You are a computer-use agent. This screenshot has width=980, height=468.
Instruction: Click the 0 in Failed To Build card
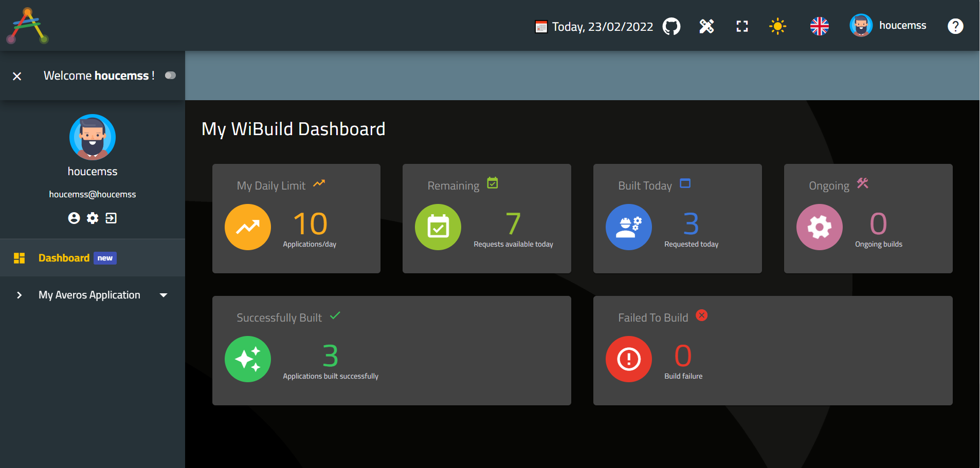(x=683, y=356)
